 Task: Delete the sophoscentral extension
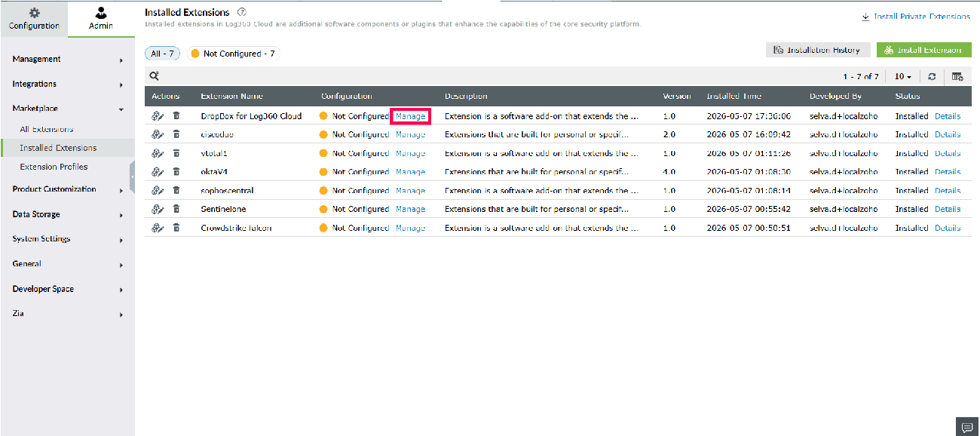(x=176, y=191)
